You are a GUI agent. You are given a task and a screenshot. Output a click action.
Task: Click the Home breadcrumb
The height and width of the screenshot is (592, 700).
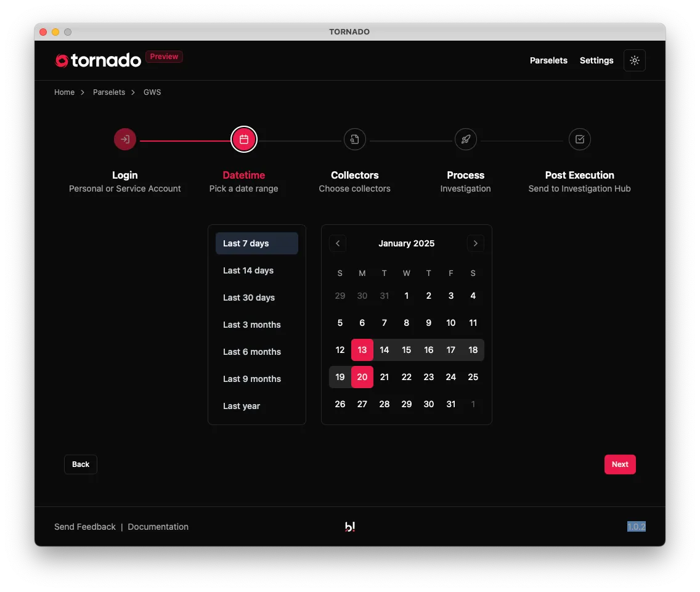click(64, 92)
